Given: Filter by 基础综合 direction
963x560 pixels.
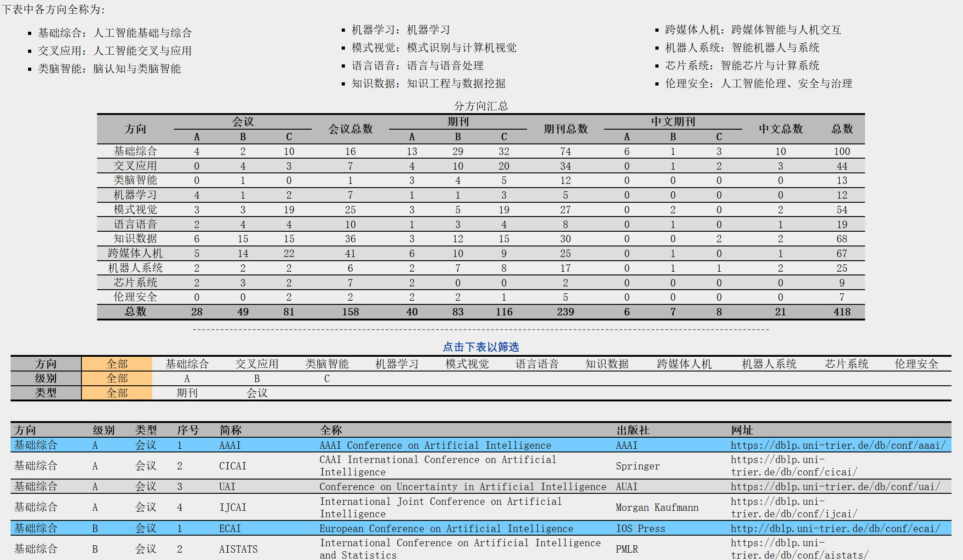Looking at the screenshot, I should point(187,364).
